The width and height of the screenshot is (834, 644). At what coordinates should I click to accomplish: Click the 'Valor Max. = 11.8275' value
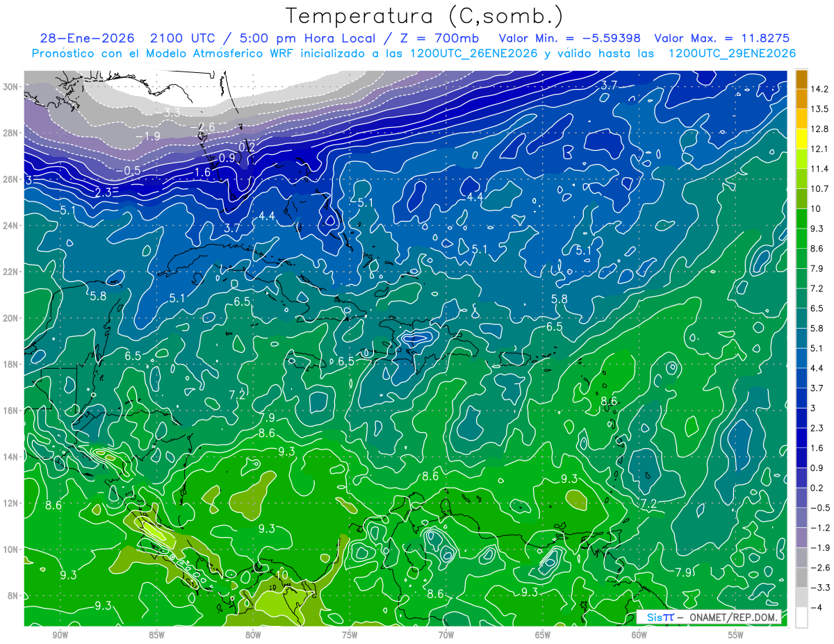point(721,38)
